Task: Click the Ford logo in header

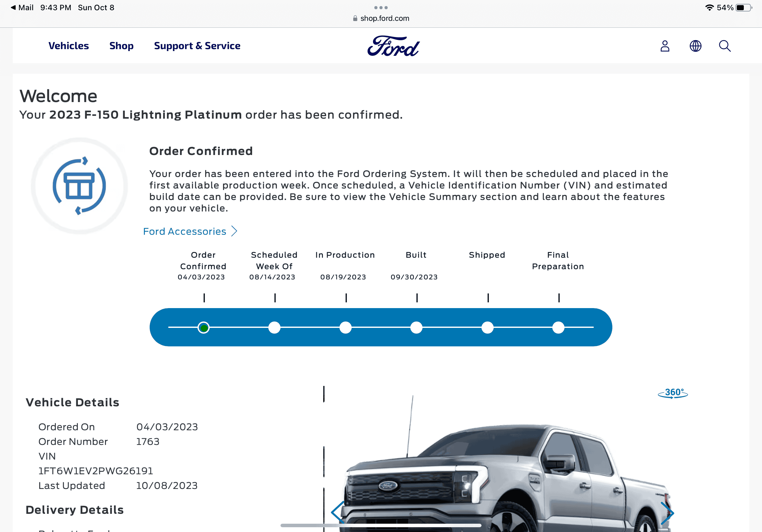Action: pos(393,46)
